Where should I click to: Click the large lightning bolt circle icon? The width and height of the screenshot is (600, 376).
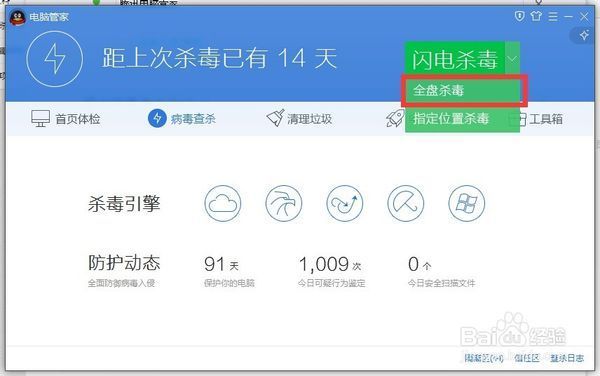pos(55,59)
